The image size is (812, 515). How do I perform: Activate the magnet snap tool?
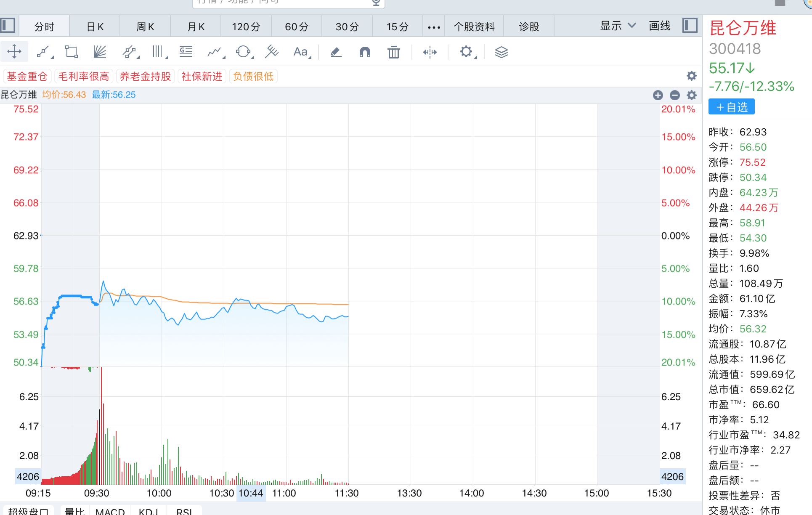tap(365, 52)
